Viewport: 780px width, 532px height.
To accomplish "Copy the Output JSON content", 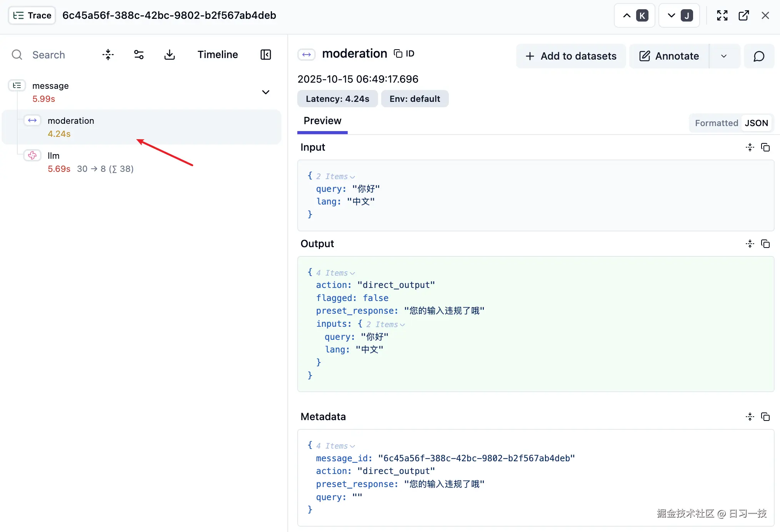I will (765, 244).
